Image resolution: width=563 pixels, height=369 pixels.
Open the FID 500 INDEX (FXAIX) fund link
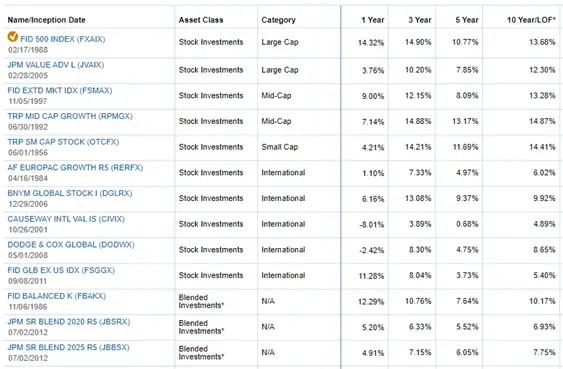click(62, 39)
